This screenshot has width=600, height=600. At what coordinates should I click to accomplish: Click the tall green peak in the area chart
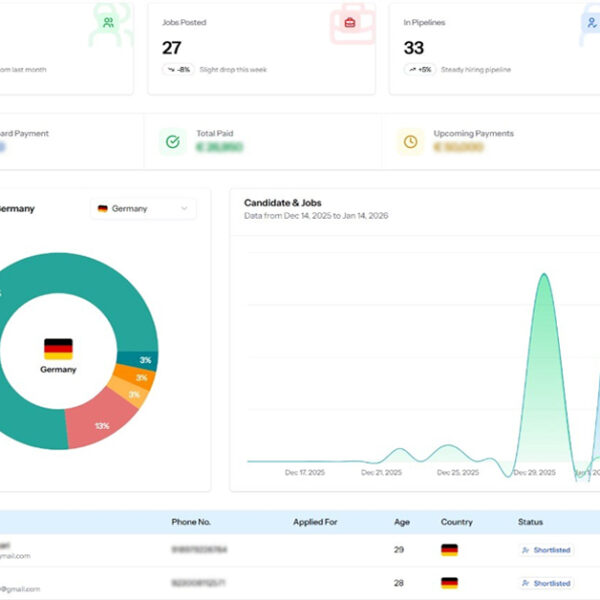tap(544, 367)
